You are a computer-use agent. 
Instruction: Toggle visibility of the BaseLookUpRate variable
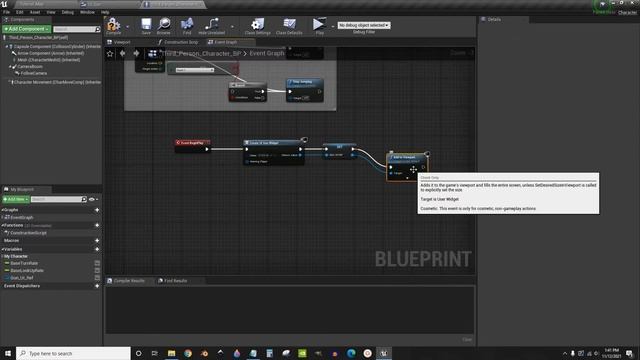[x=97, y=270]
